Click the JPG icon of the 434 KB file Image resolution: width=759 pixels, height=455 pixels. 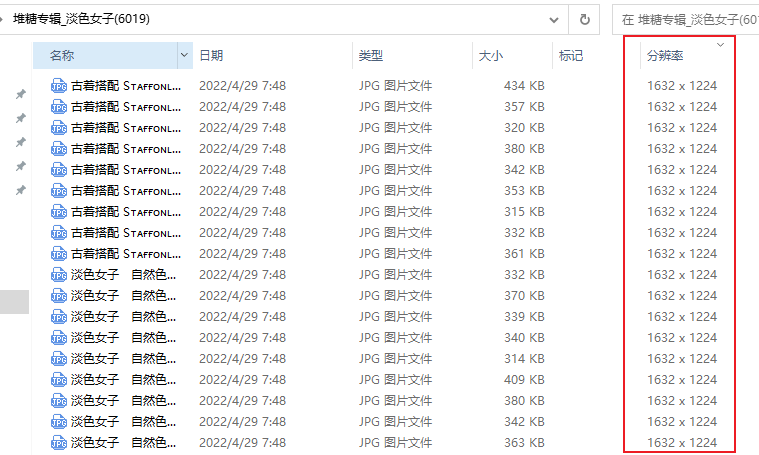(x=59, y=86)
